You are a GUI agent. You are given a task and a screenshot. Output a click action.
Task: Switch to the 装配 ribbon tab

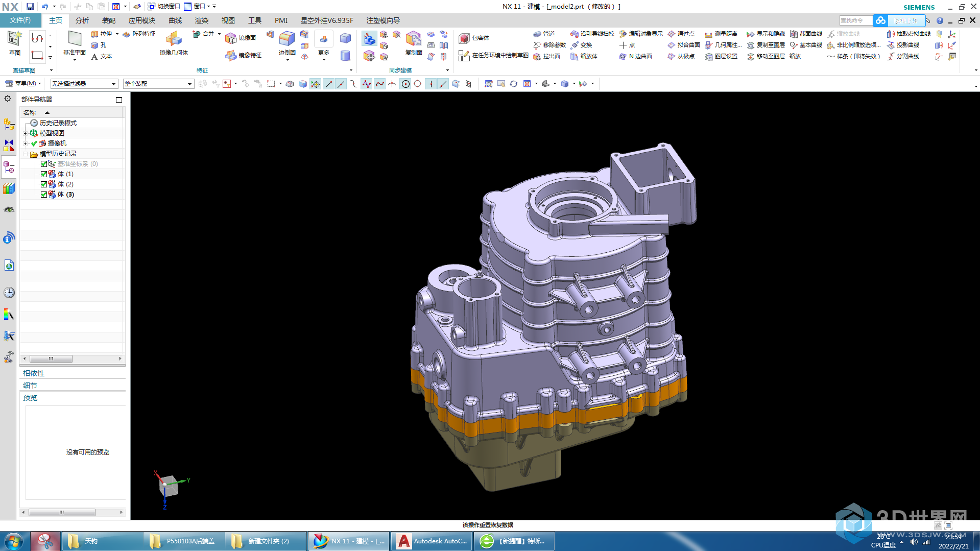pyautogui.click(x=108, y=20)
